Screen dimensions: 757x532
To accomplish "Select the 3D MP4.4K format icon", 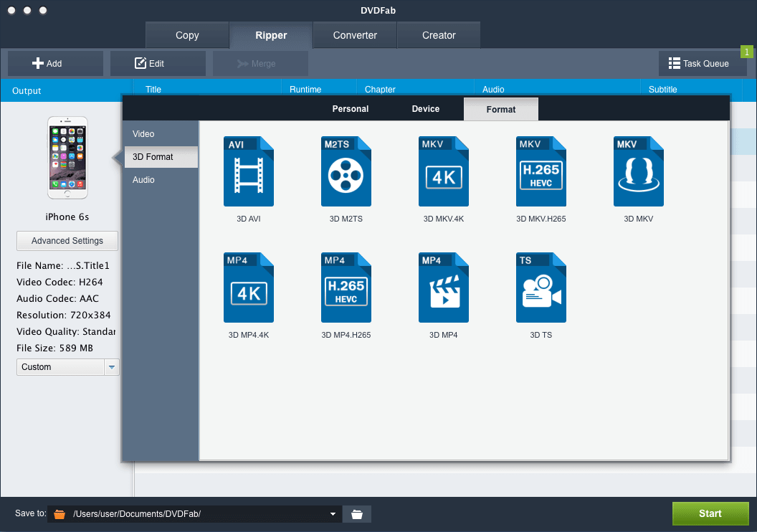I will (249, 288).
